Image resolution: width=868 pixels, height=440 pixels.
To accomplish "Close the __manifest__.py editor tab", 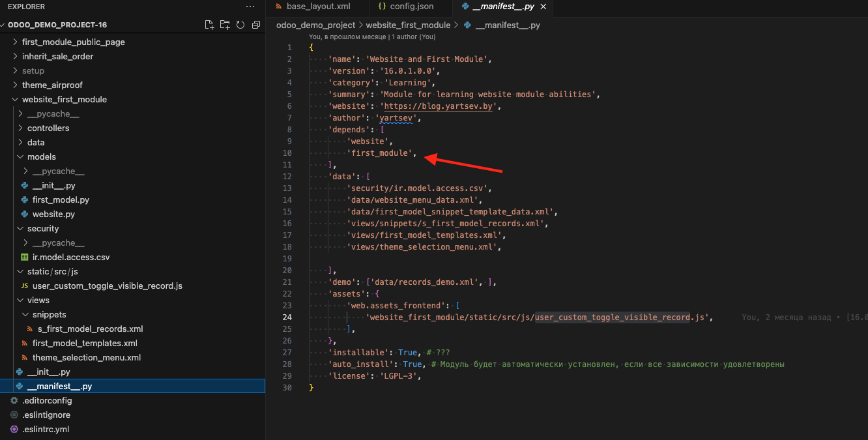I will [543, 7].
